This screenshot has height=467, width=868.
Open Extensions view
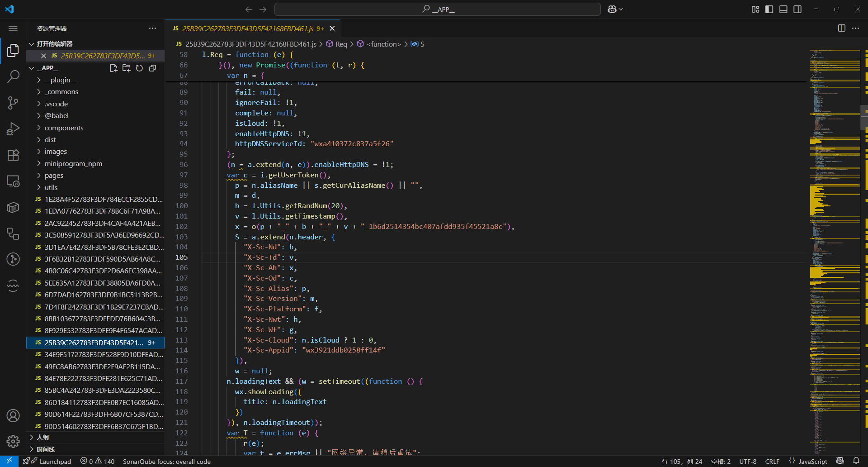click(13, 155)
